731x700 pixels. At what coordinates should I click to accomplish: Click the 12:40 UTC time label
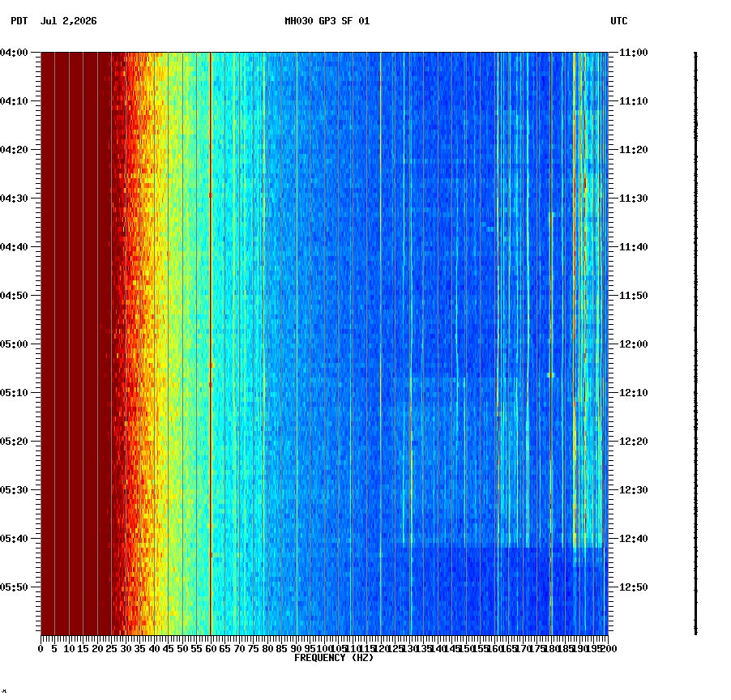pos(634,538)
